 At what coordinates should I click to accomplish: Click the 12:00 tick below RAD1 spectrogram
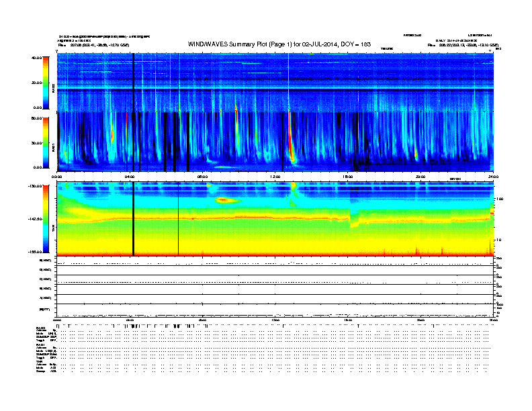[x=275, y=177]
